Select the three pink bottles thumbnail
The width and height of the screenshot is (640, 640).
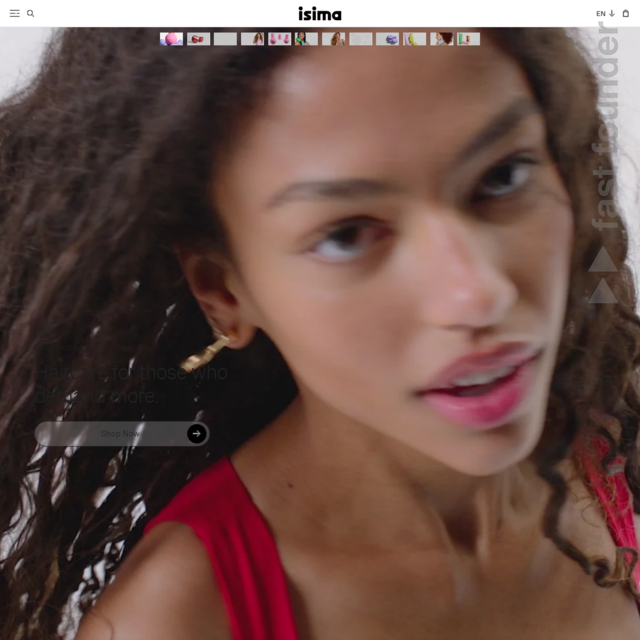(x=280, y=39)
